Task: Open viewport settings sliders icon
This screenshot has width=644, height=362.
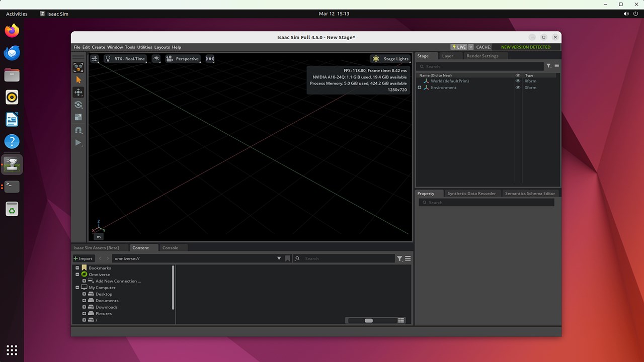Action: tap(95, 59)
